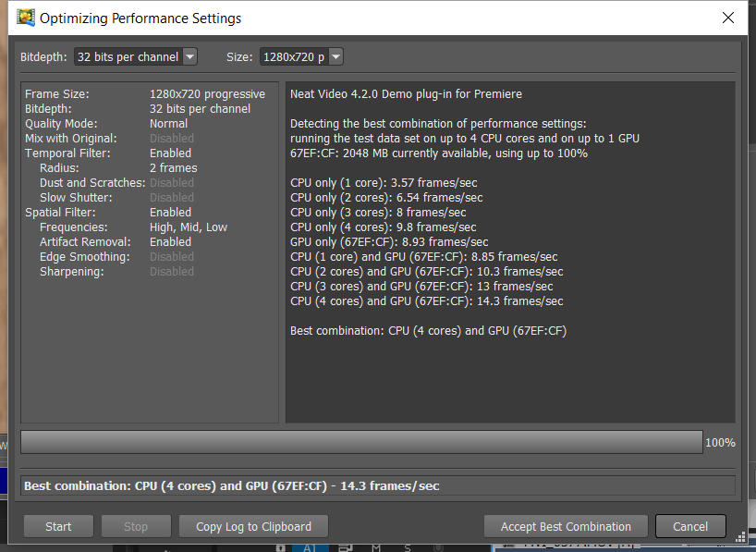Click the 'Spatial Filter:' label
This screenshot has height=552, width=756.
coord(60,213)
